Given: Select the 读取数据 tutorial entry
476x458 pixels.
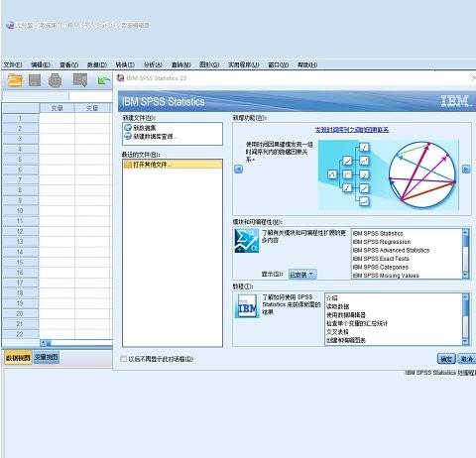Looking at the screenshot, I should pyautogui.click(x=338, y=306).
